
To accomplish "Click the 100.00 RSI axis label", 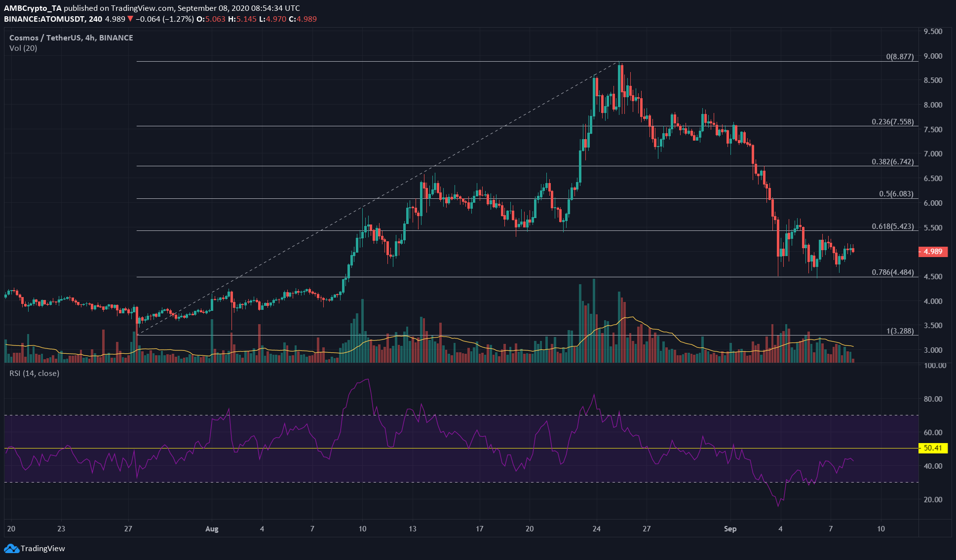I will click(935, 366).
